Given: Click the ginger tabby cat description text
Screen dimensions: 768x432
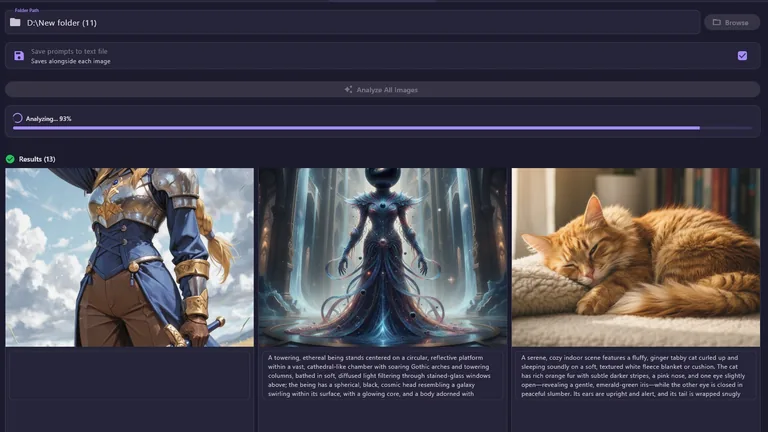Looking at the screenshot, I should click(633, 376).
